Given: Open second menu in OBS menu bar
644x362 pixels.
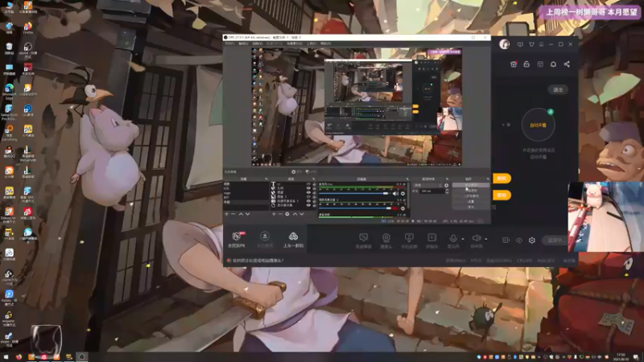Looking at the screenshot, I should 243,43.
